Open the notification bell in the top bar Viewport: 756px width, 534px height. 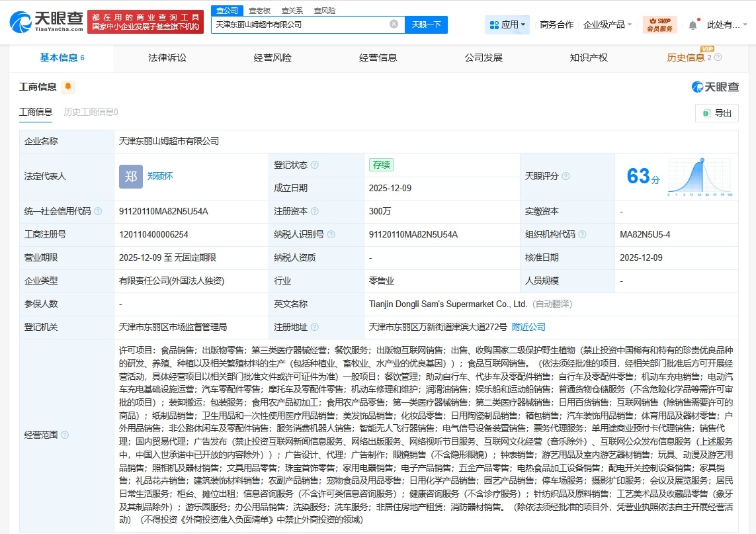coord(692,24)
